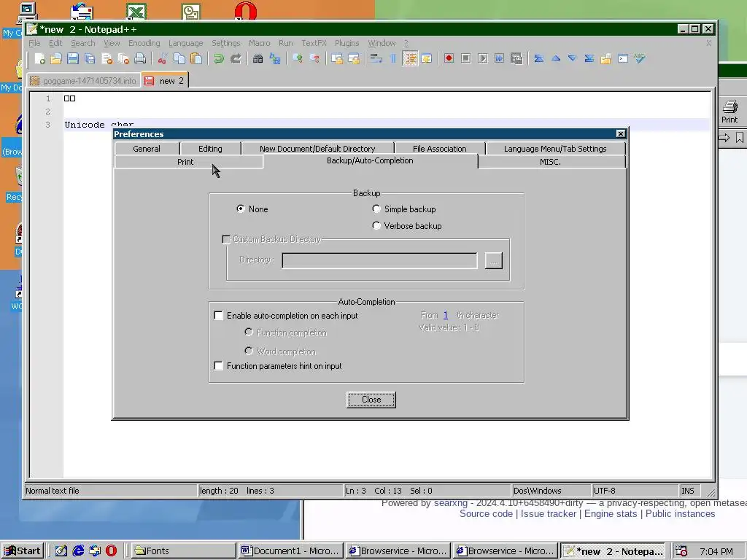Click Issue tracker link in browser window
Screen dimensions: 747x560
point(549,514)
